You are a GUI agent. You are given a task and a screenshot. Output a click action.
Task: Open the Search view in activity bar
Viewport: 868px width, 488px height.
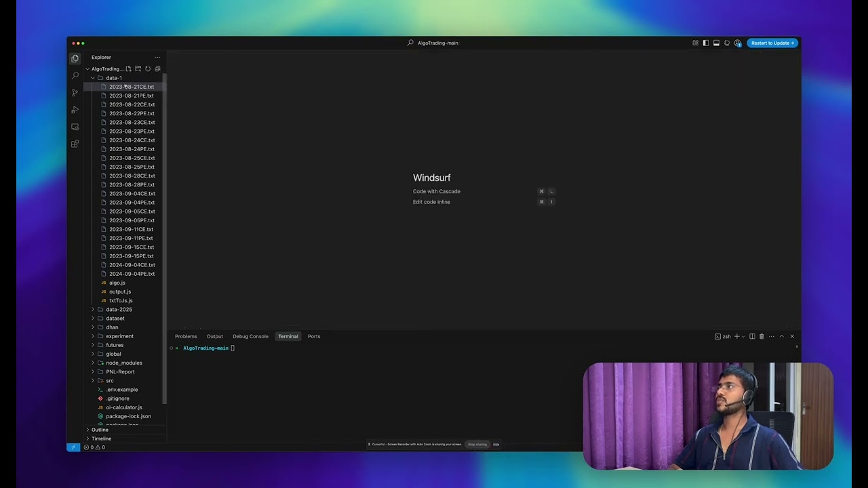tap(75, 75)
